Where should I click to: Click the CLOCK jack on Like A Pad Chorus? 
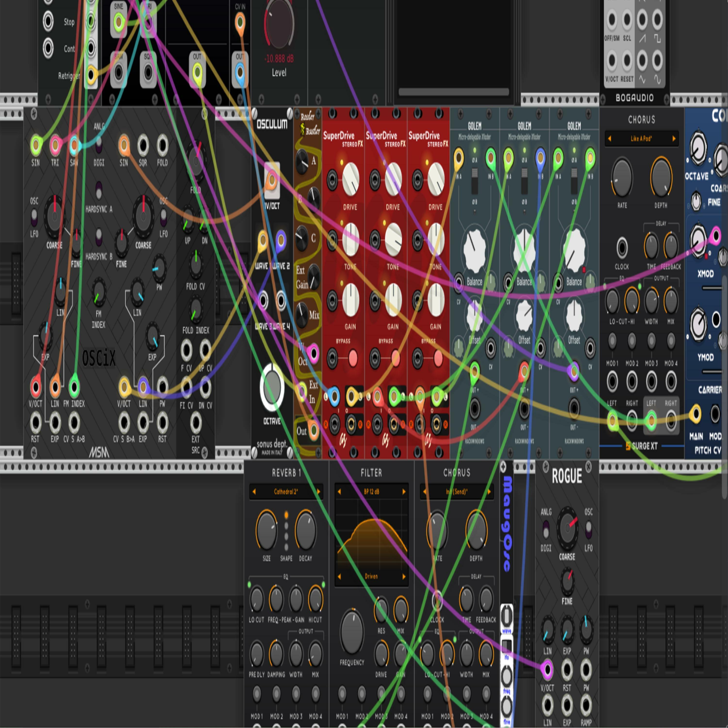click(622, 248)
